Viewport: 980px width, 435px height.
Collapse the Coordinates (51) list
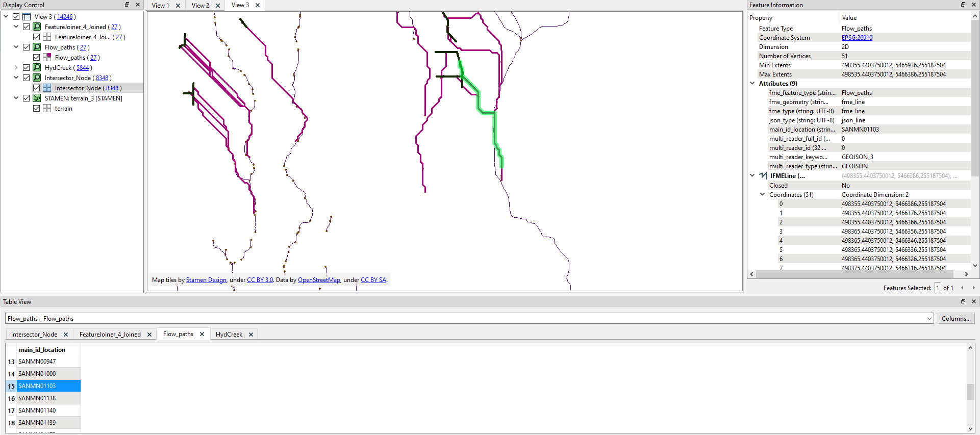(763, 194)
